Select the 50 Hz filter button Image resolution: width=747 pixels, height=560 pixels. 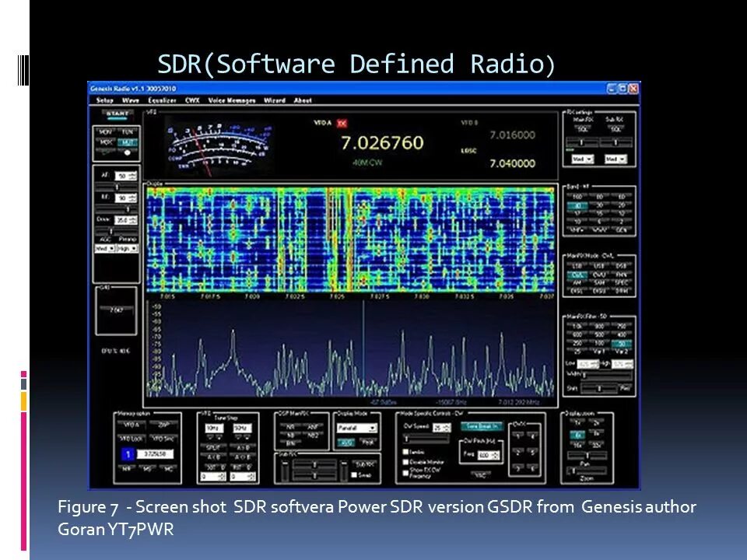(622, 343)
